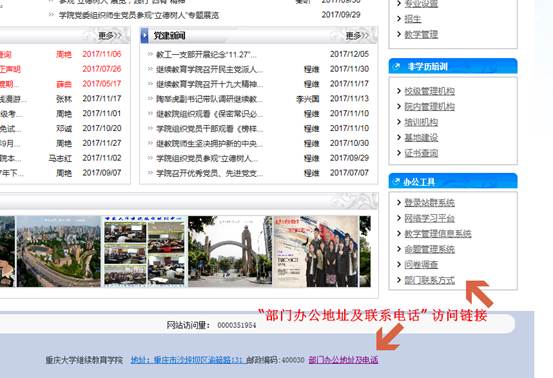
Task: Click the icon beside 非学历培训 header
Action: [x=396, y=66]
